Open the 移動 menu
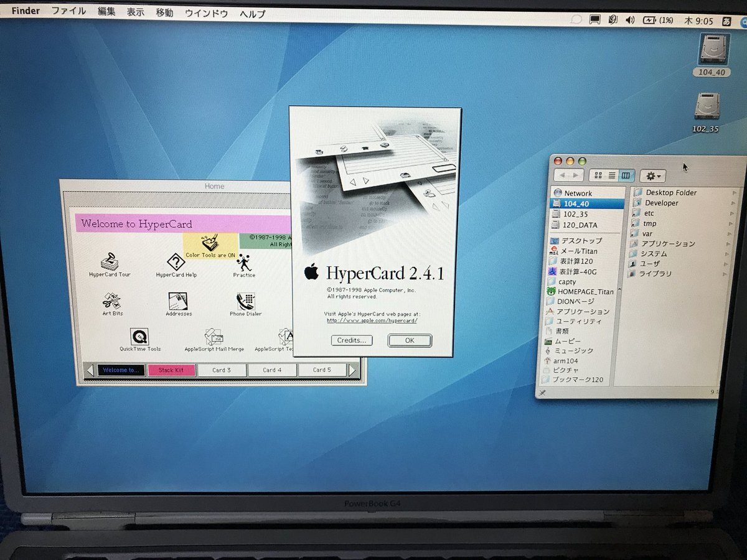747x560 pixels. point(164,12)
